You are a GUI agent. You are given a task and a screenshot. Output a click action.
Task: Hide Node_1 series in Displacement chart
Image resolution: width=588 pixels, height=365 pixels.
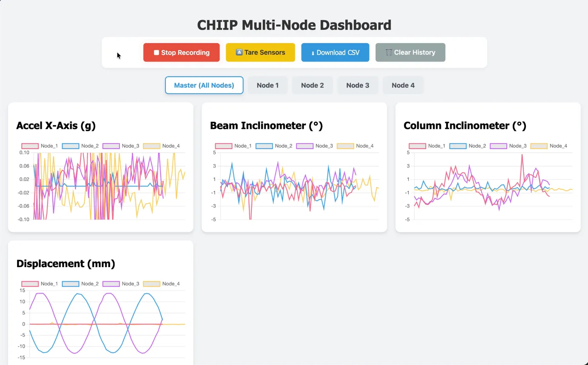(x=40, y=284)
